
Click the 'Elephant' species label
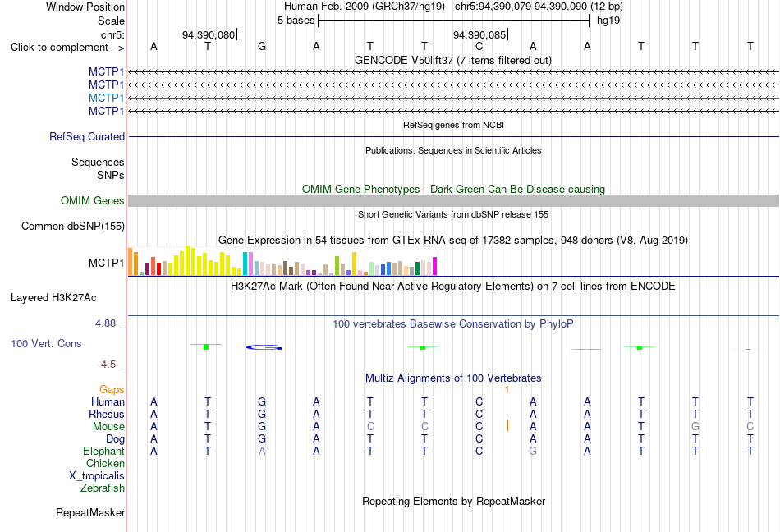[x=104, y=452]
